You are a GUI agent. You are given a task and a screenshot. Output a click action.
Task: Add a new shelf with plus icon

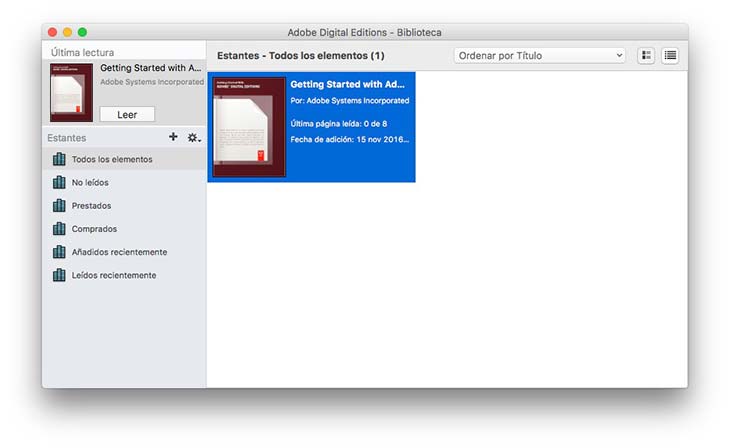click(x=173, y=136)
